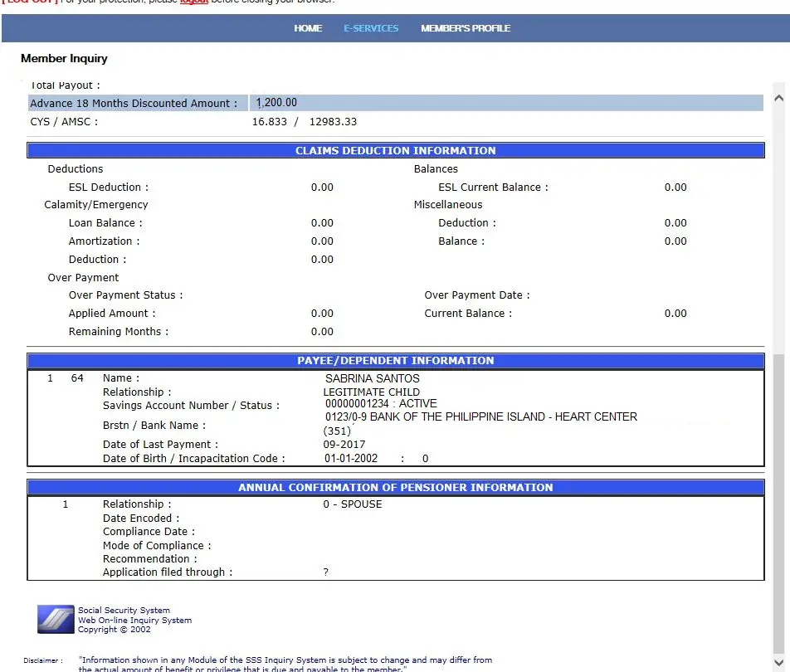
Task: Click the Brstn / Bank Name label
Action: tap(154, 425)
